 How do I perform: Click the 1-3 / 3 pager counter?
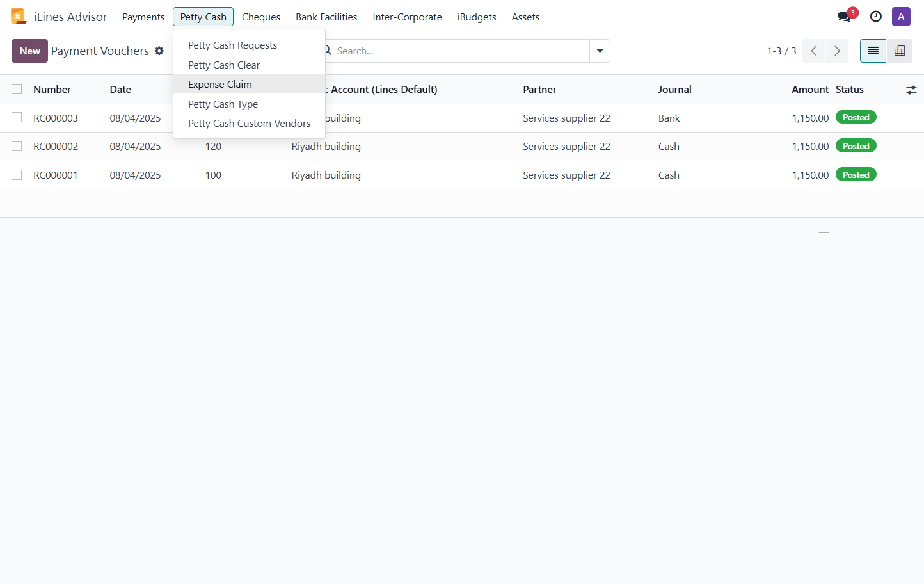(x=781, y=51)
